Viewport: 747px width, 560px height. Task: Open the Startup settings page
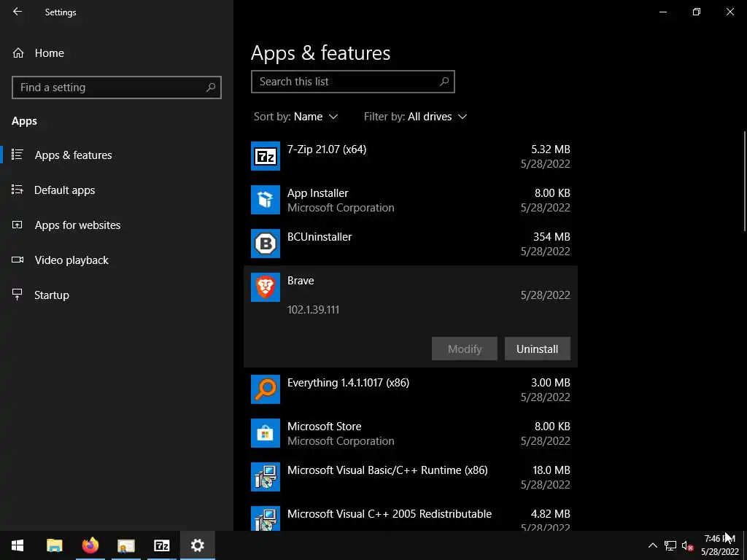coord(52,295)
